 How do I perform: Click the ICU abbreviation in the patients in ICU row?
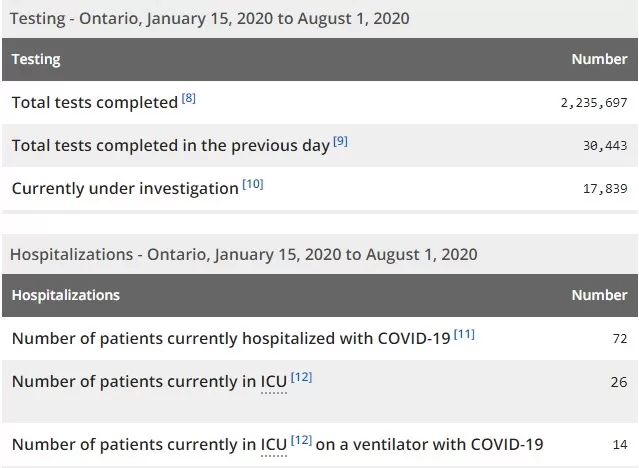[x=274, y=382]
